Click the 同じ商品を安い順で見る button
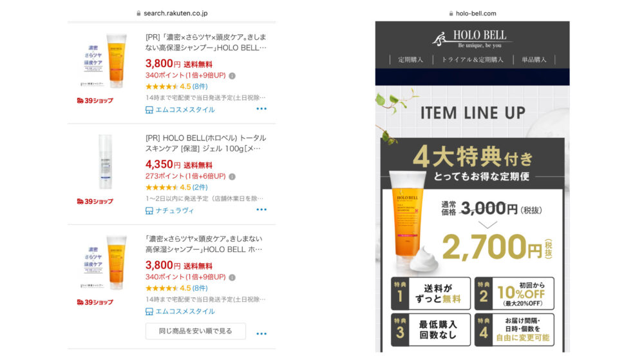The image size is (644, 363). click(x=196, y=331)
